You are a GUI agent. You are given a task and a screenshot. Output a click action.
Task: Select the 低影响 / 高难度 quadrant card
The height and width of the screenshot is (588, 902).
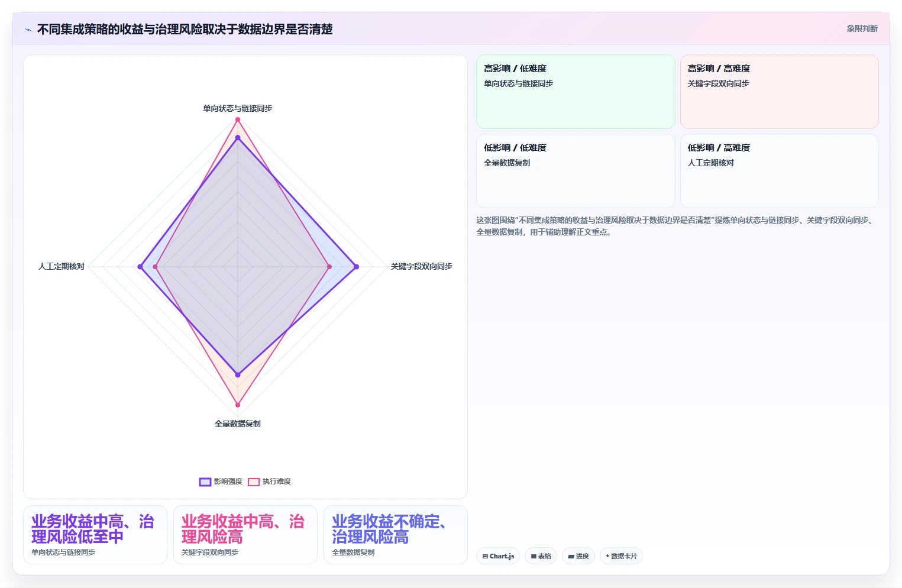pyautogui.click(x=779, y=171)
